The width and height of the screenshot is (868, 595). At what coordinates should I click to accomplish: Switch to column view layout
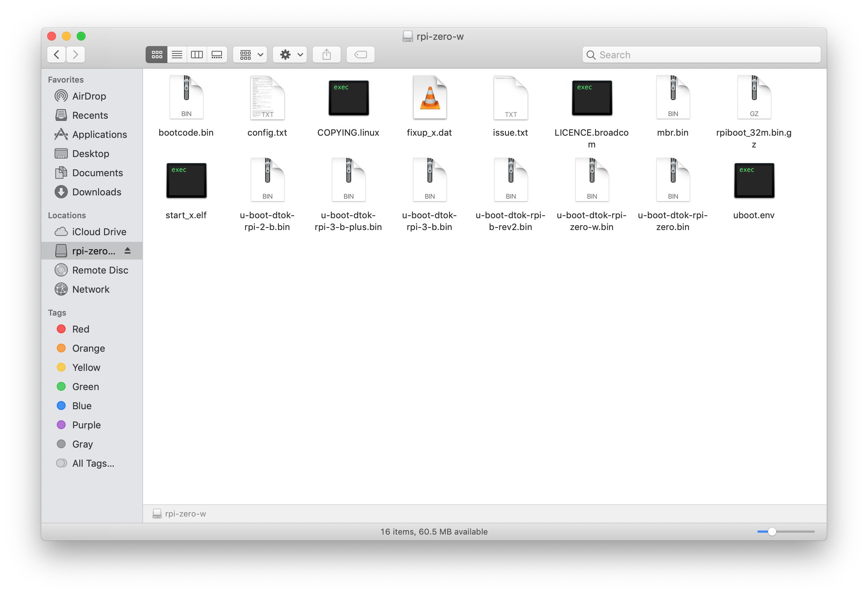coord(198,54)
